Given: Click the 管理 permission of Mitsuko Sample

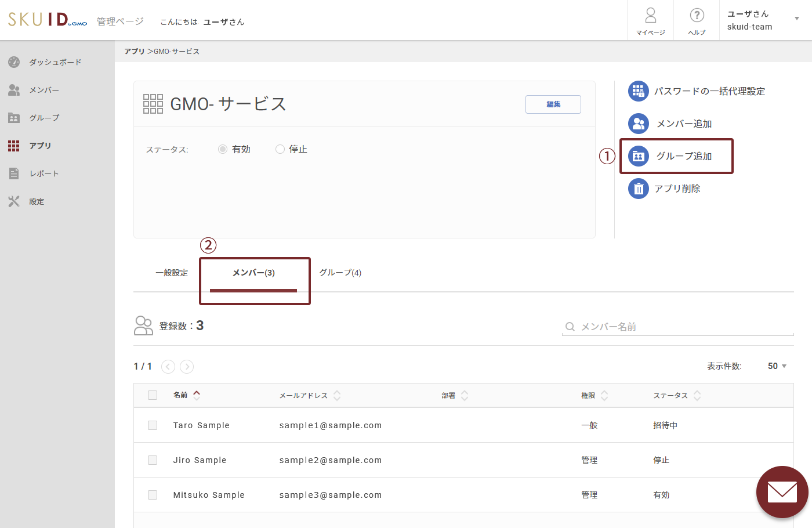Looking at the screenshot, I should [589, 495].
